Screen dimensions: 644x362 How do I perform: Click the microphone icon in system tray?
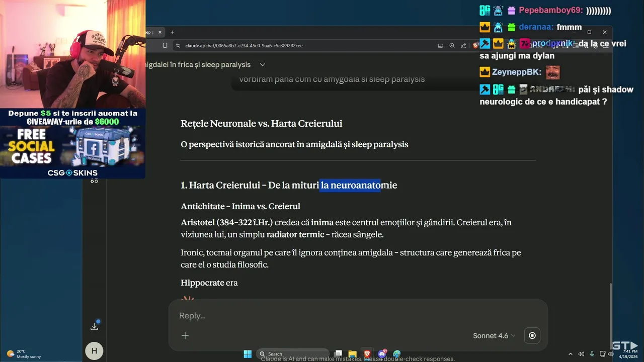pos(592,354)
